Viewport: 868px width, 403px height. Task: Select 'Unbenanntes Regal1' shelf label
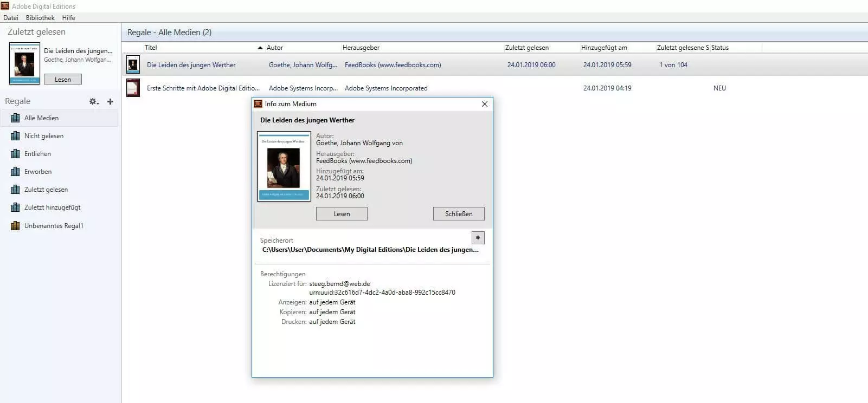[x=54, y=226]
